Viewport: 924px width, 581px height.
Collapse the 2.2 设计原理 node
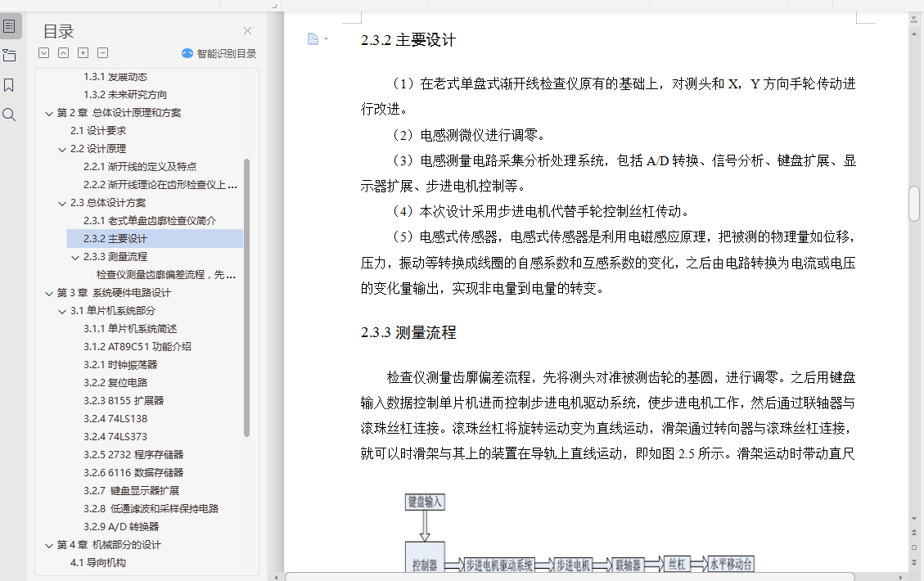click(x=62, y=149)
